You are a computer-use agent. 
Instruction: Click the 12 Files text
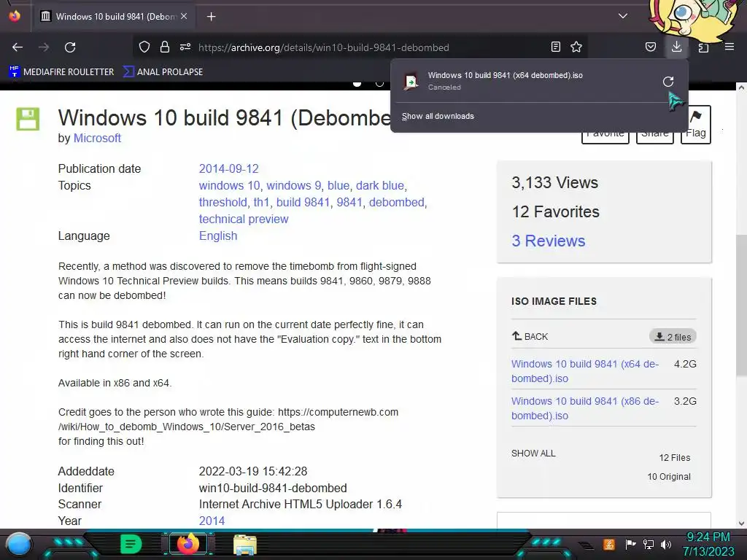point(675,458)
